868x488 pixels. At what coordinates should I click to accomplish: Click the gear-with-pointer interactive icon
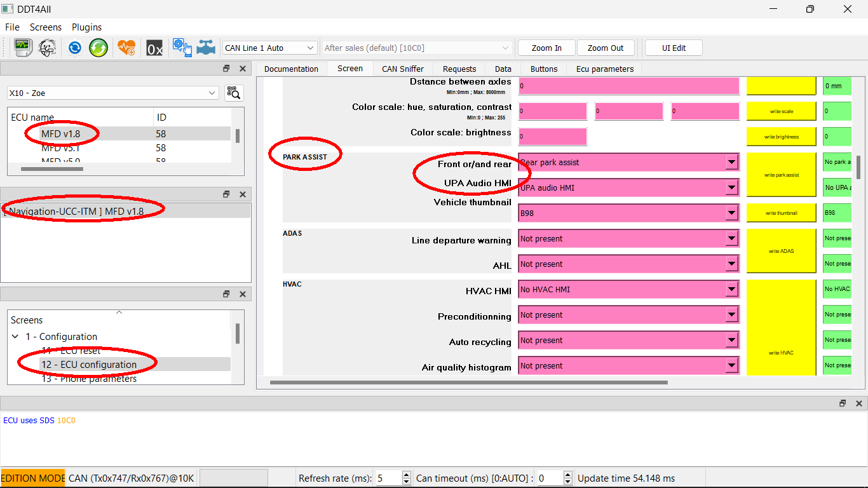click(182, 47)
